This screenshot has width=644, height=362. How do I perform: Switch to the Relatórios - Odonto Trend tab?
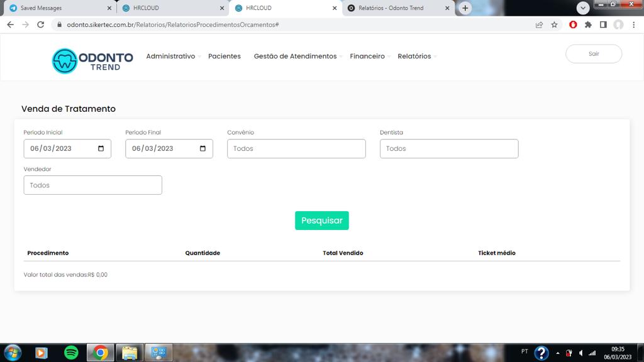tap(396, 8)
